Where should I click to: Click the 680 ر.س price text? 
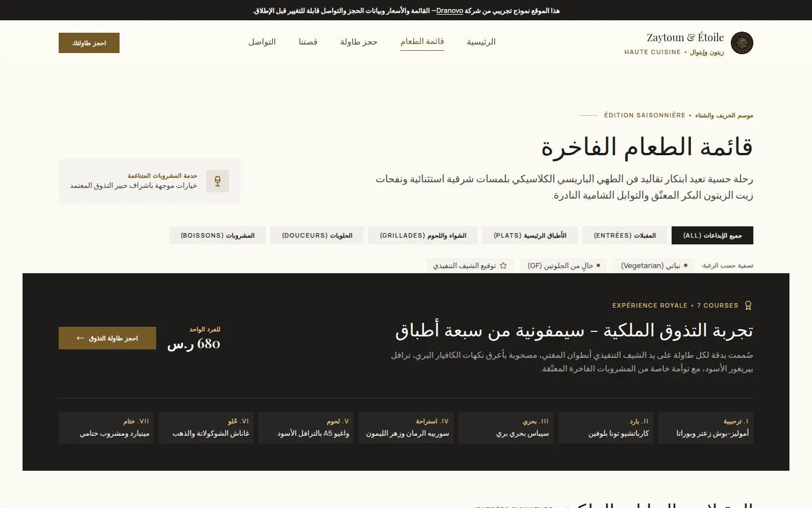tap(193, 344)
